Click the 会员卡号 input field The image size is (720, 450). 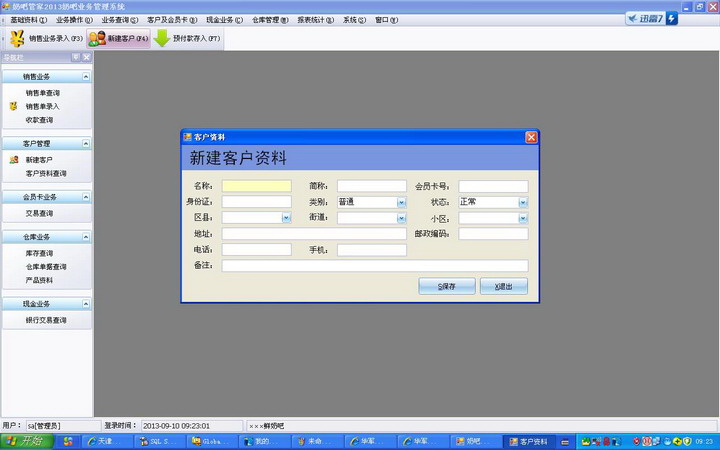494,186
